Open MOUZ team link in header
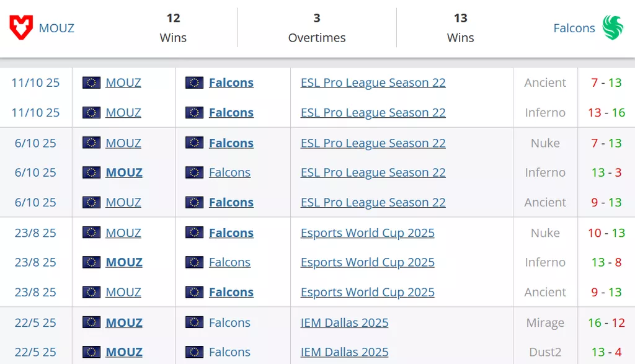 click(x=56, y=28)
